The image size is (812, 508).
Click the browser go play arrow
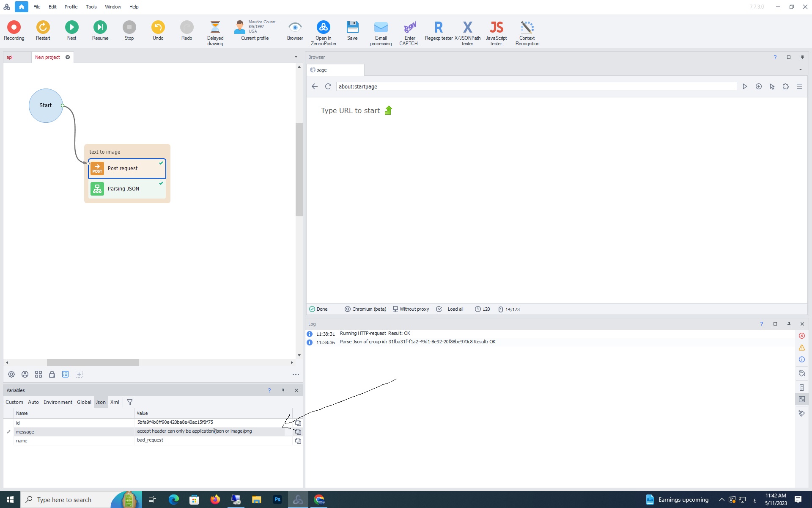pos(745,86)
